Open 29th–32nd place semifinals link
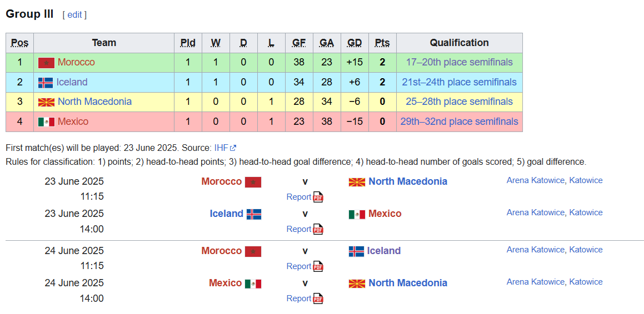644x314 pixels. coord(459,121)
